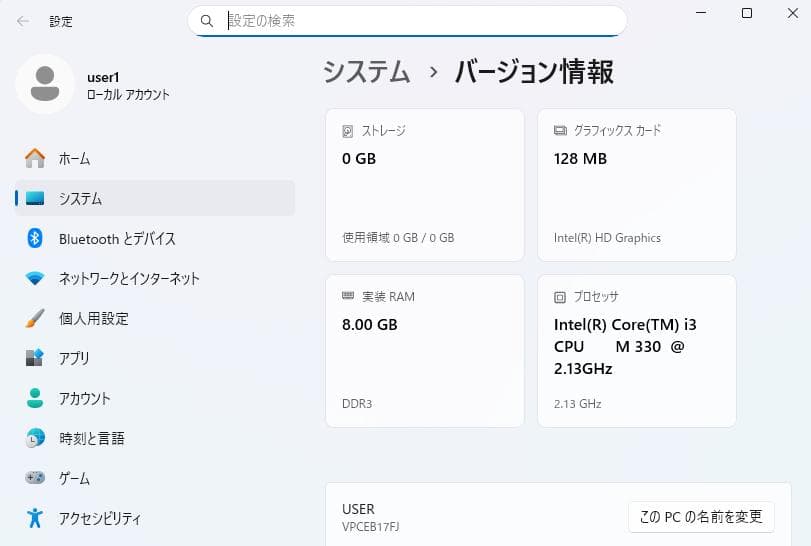Click the アクセシビリティ figure icon
The height and width of the screenshot is (546, 811).
(35, 518)
